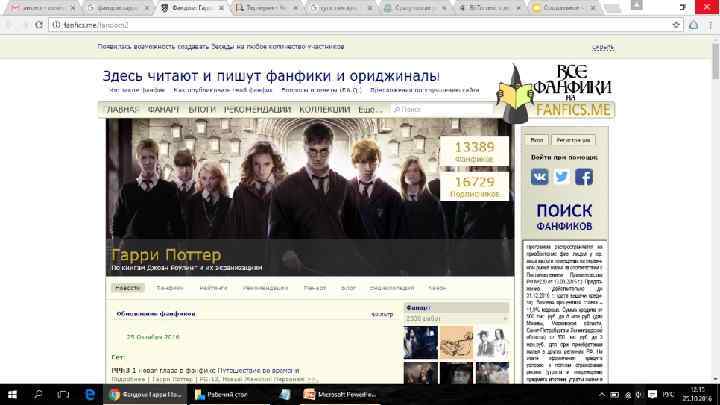Select the Рекомендации fandom tab
The image size is (720, 405).
click(265, 288)
